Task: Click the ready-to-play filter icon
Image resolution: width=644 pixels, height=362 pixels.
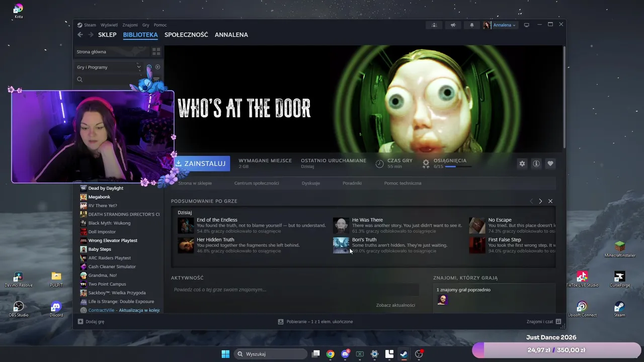Action: tap(157, 67)
